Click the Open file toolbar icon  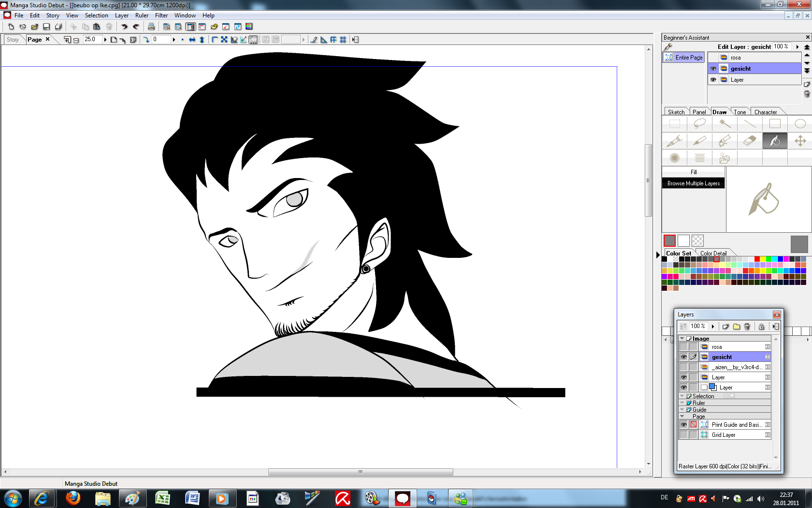[34, 27]
